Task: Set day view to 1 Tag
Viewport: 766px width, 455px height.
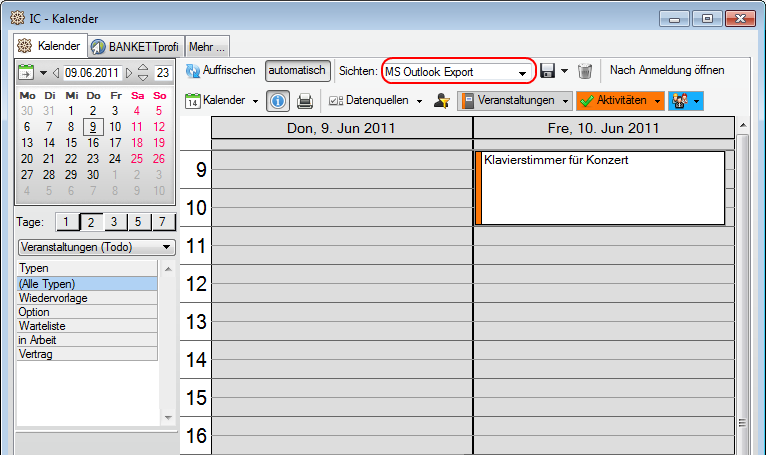Action: [x=65, y=222]
